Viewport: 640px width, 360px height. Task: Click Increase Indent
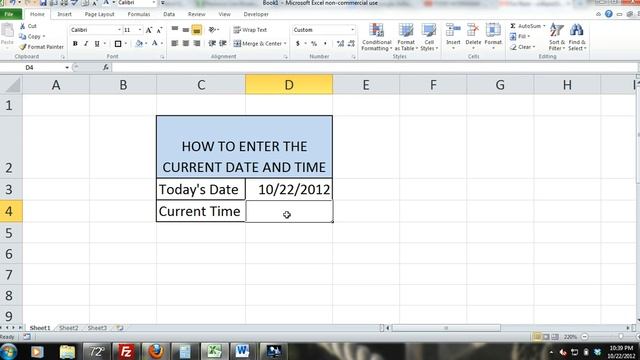223,43
